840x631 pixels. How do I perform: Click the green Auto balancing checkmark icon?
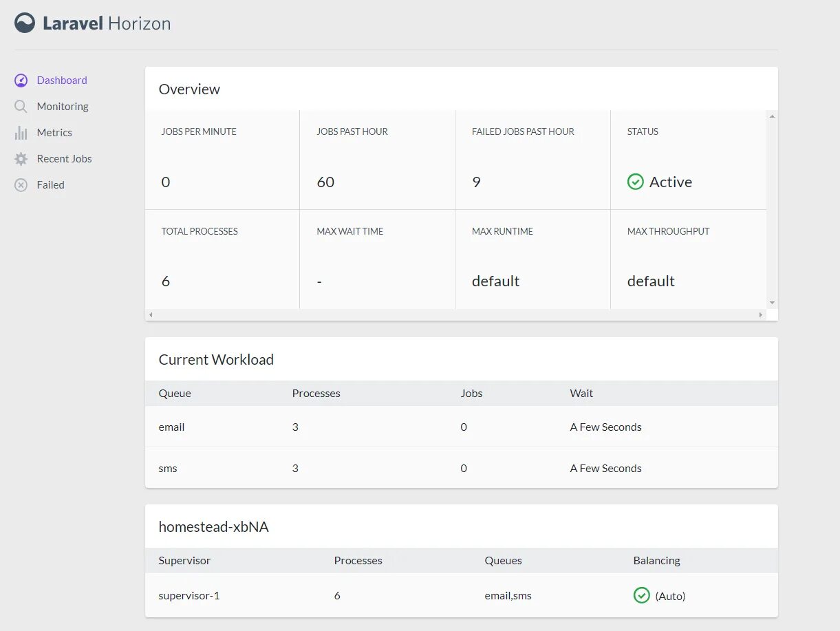[642, 595]
